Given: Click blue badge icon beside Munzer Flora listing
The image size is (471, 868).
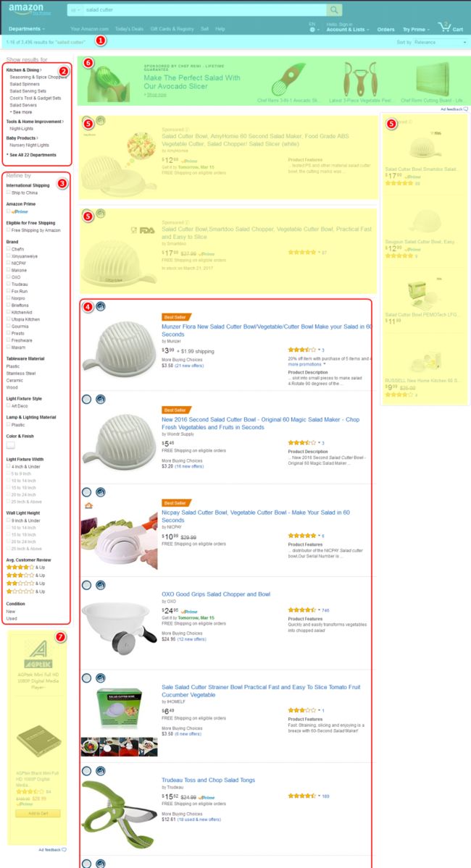Looking at the screenshot, I should (100, 306).
